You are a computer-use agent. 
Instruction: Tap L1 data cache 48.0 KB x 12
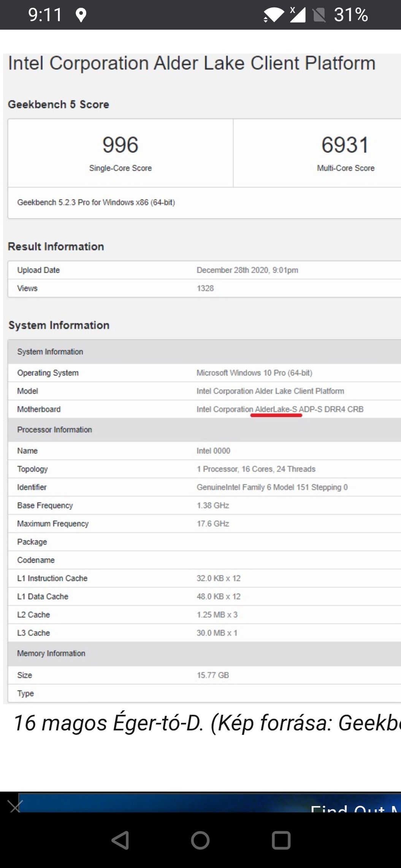pyautogui.click(x=219, y=597)
